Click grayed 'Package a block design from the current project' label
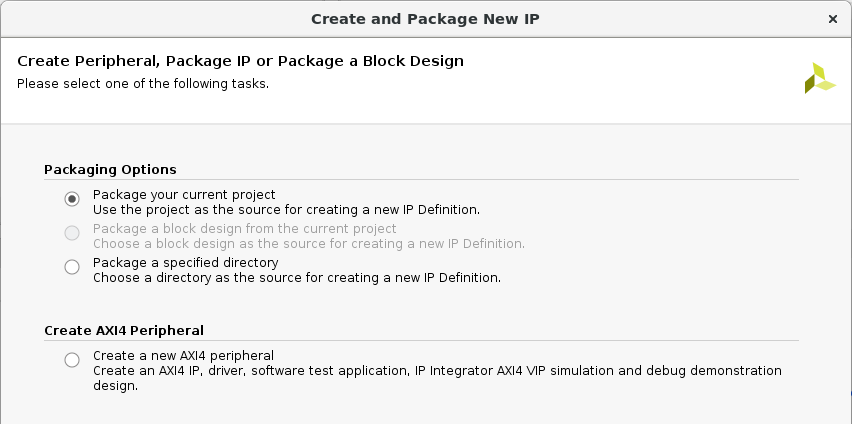Image resolution: width=852 pixels, height=424 pixels. (x=245, y=228)
